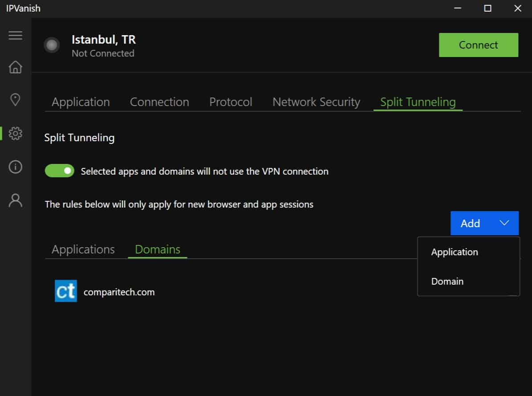
Task: Click the green Connect button
Action: click(479, 45)
